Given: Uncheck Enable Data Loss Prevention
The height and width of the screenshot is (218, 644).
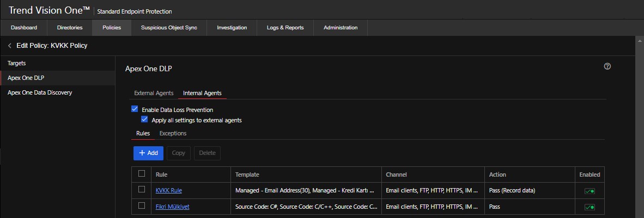Looking at the screenshot, I should point(135,109).
